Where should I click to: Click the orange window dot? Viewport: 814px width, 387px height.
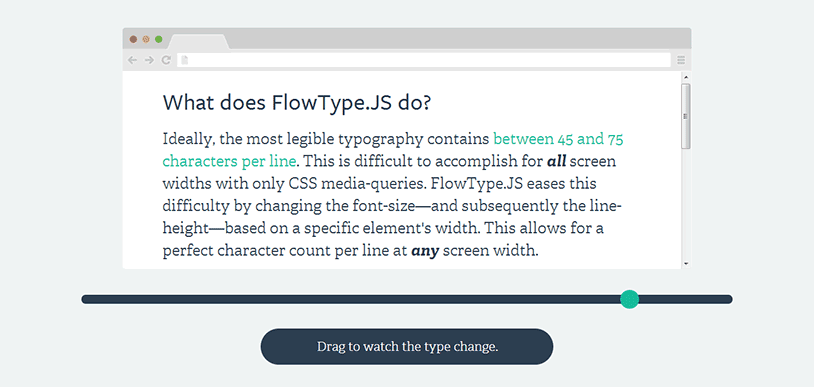146,39
